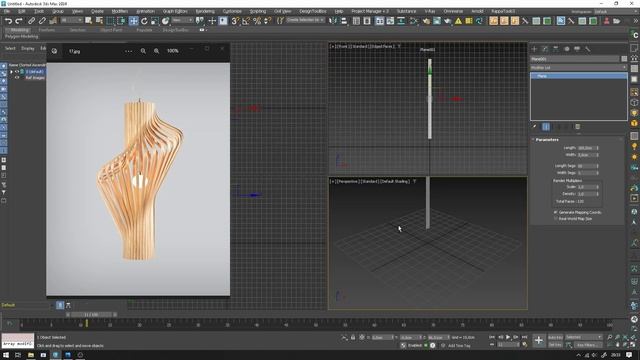Open the Modifiers menu
This screenshot has height=360, width=640.
tap(120, 11)
